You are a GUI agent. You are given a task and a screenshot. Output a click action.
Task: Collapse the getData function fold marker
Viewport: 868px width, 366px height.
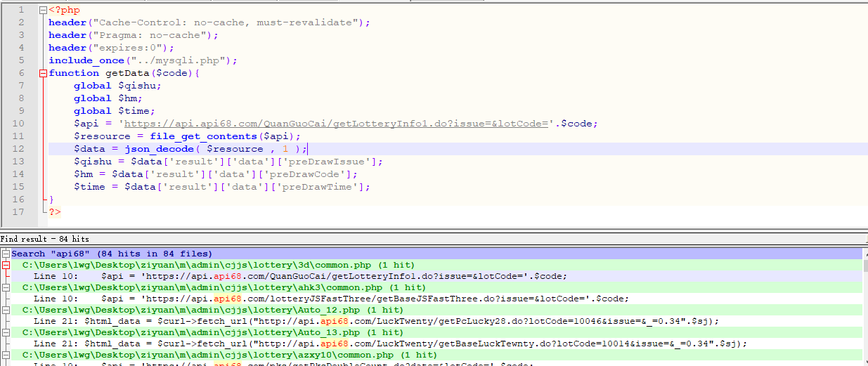[x=43, y=73]
